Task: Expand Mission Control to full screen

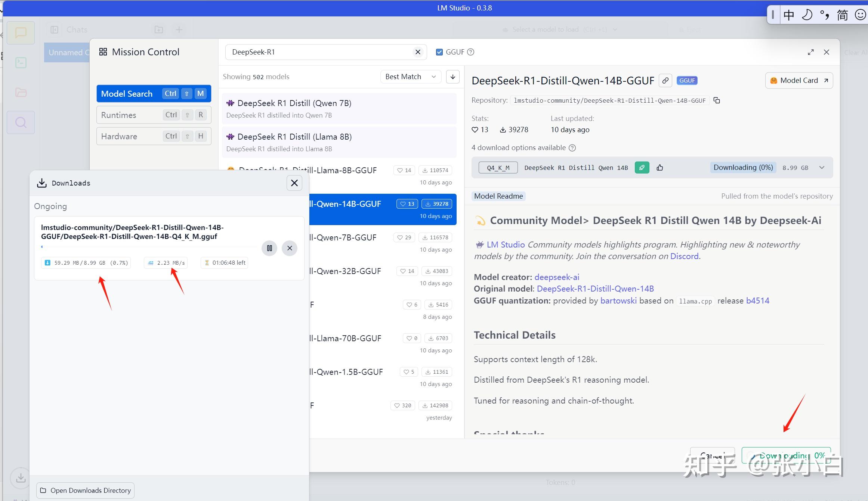Action: pyautogui.click(x=810, y=52)
